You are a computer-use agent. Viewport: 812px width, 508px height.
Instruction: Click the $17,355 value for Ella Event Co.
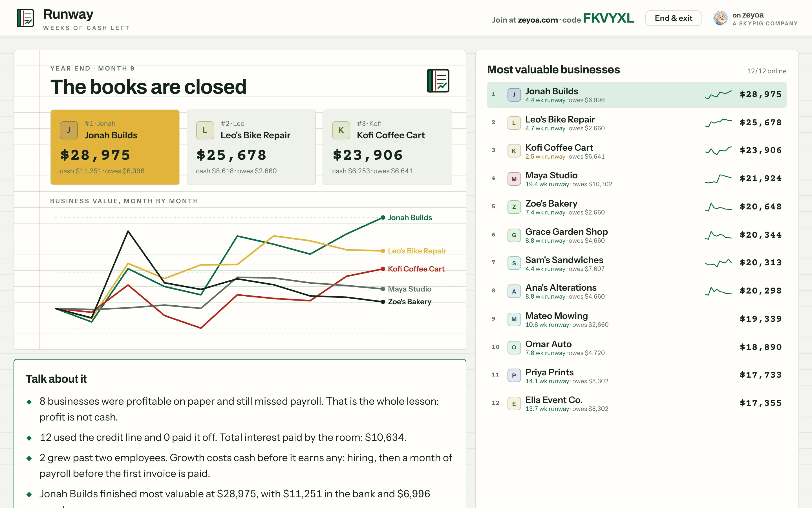click(761, 403)
